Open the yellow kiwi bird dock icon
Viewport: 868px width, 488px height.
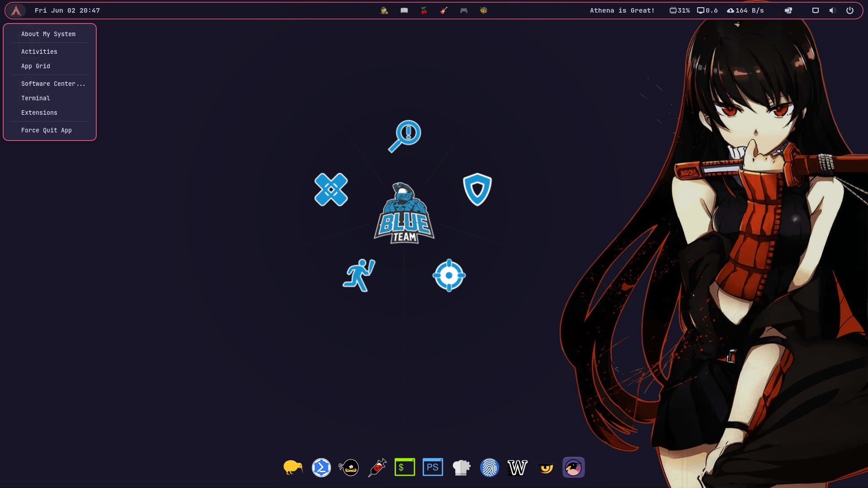click(292, 467)
